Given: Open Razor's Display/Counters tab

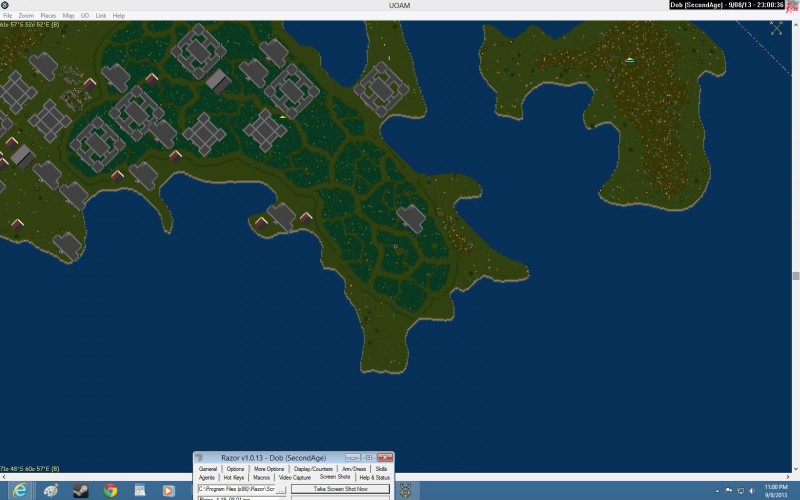Looking at the screenshot, I should click(313, 468).
